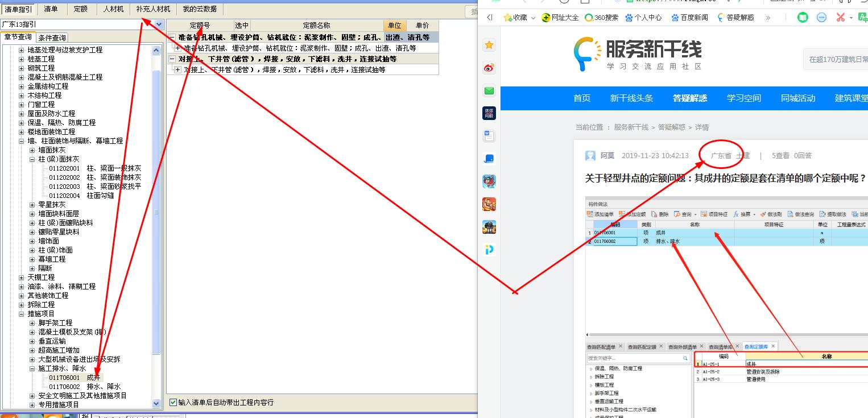This screenshot has height=418, width=868.
Task: Show more bookmarks via the » chevron
Action: (768, 18)
